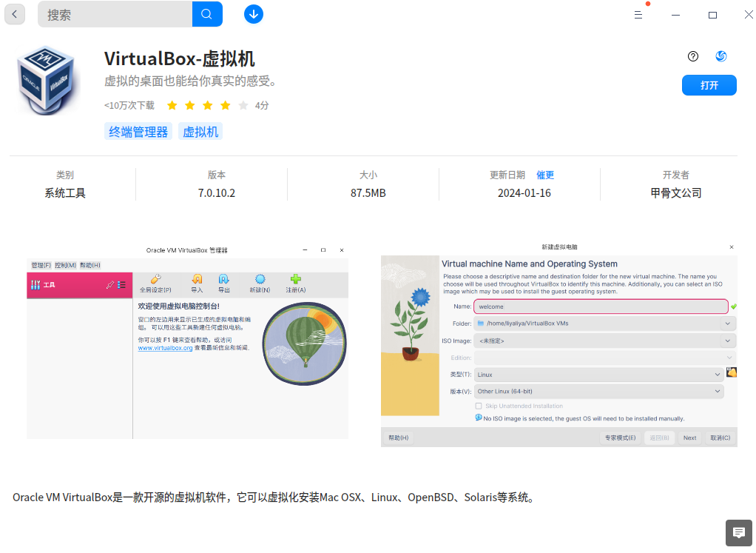Image resolution: width=756 pixels, height=553 pixels.
Task: Open the comment feedback icon
Action: (x=738, y=533)
